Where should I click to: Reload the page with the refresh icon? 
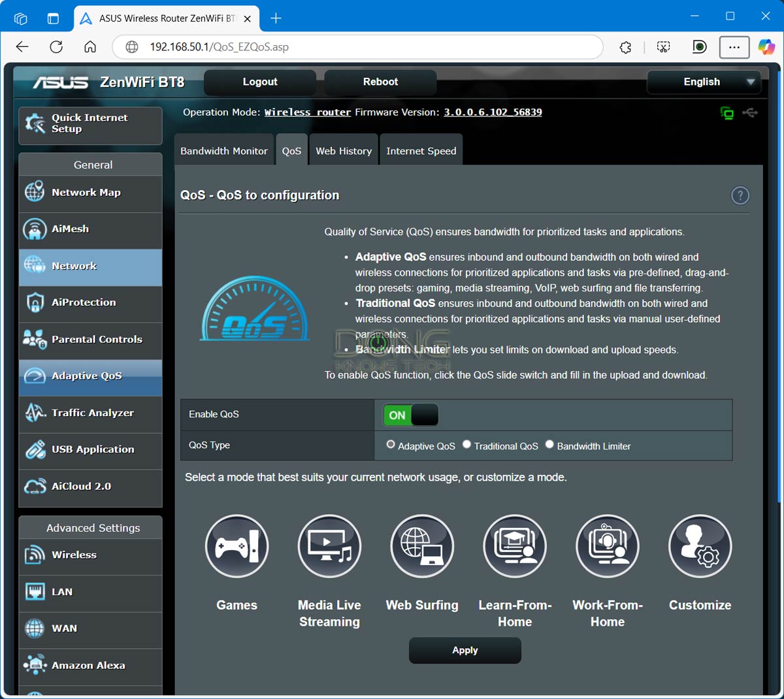(56, 47)
